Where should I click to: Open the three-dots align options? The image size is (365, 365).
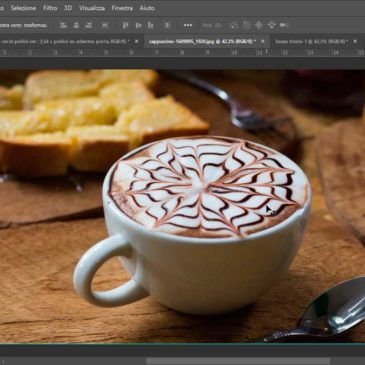click(188, 25)
